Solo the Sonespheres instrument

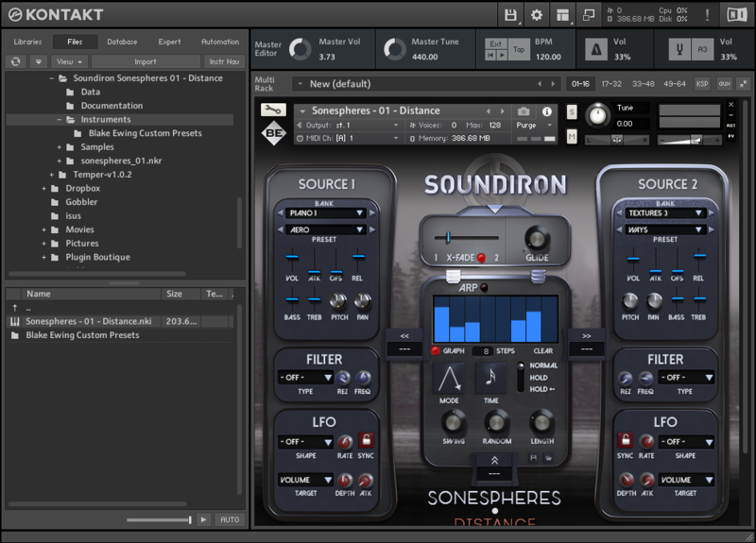point(572,111)
